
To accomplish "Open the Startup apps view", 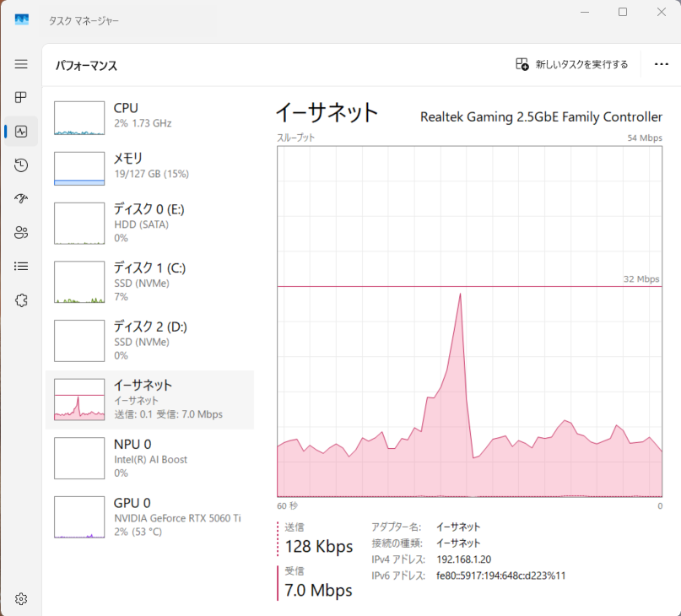I will pyautogui.click(x=20, y=198).
